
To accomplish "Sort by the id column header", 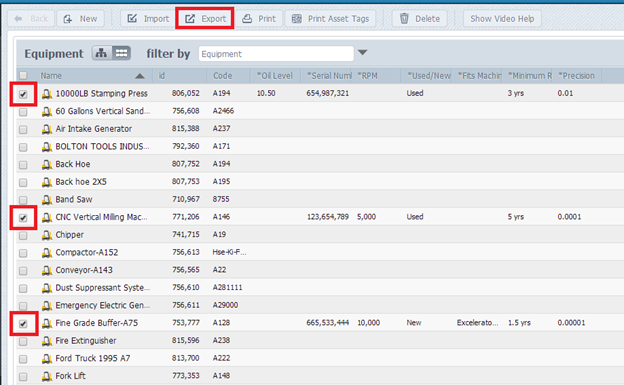I will pos(179,76).
